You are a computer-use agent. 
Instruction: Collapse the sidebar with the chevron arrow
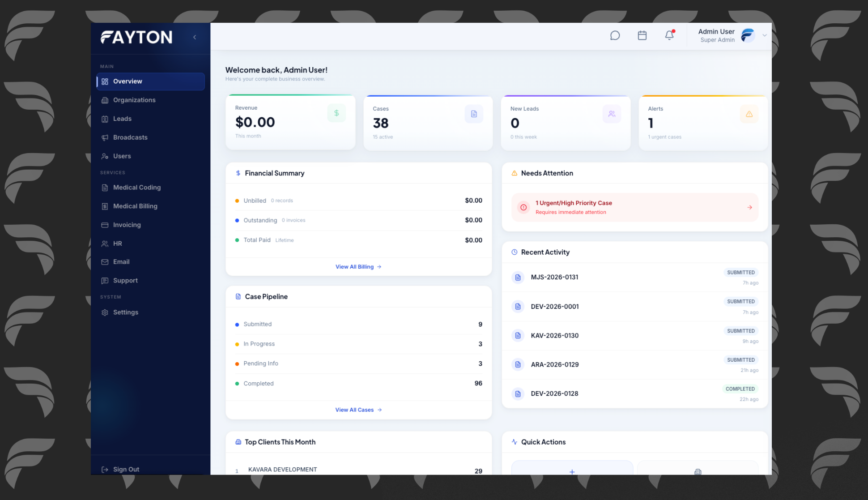coord(195,37)
